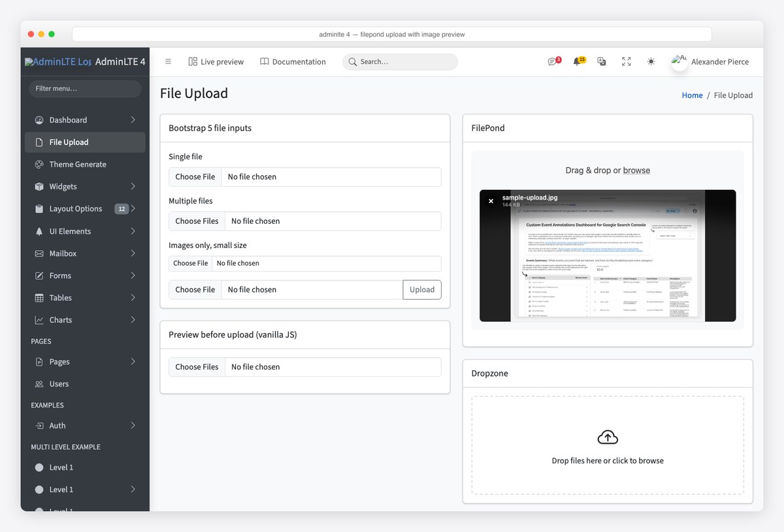Viewport: 784px width, 532px height.
Task: Click Alexander Pierce's avatar image
Action: (x=679, y=61)
